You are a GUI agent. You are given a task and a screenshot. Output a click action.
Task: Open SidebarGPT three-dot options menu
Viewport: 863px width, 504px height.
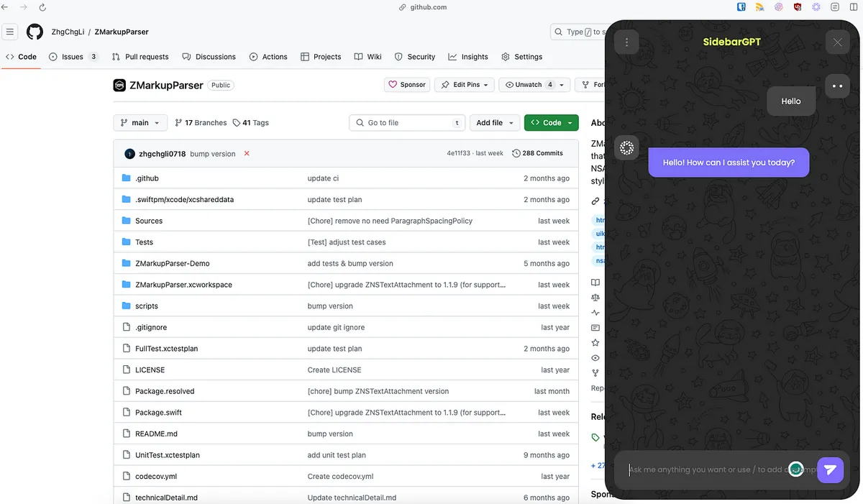626,42
